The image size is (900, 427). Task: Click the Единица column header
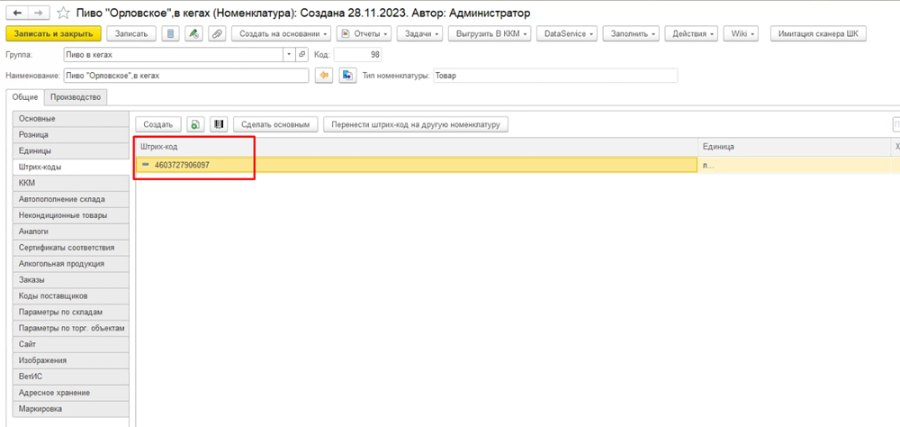pos(794,147)
